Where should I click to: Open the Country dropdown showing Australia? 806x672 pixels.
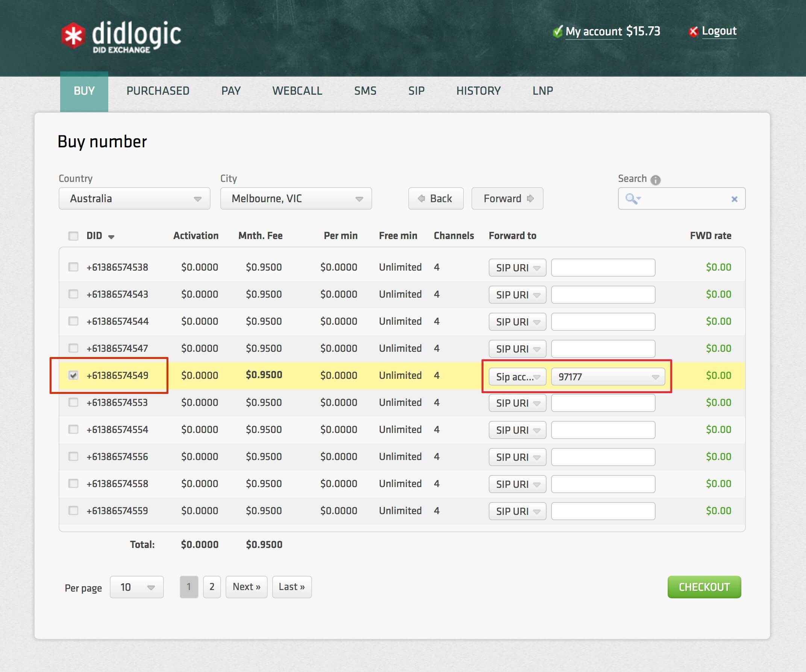pyautogui.click(x=134, y=198)
